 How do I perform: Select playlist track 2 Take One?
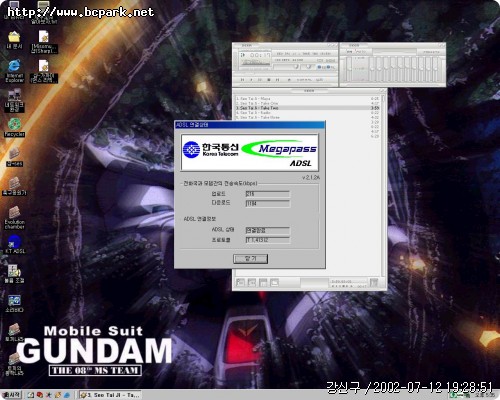coord(307,103)
